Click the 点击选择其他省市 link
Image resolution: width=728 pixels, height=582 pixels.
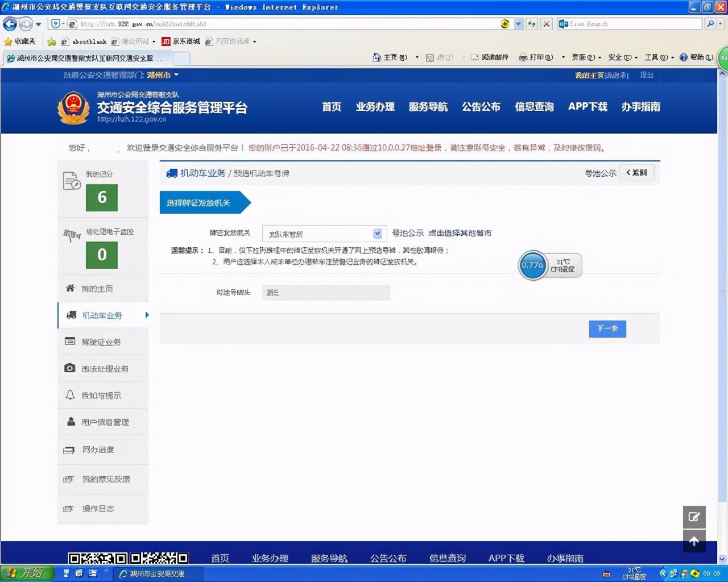coord(460,234)
